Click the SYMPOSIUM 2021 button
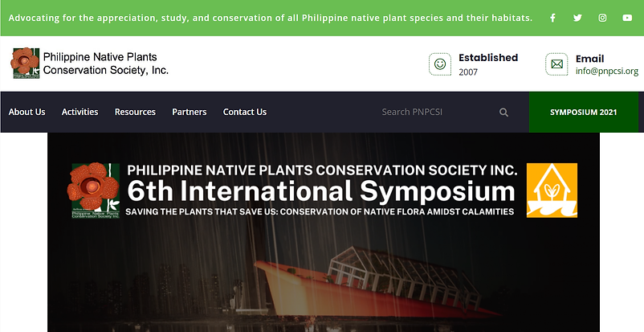 584,113
